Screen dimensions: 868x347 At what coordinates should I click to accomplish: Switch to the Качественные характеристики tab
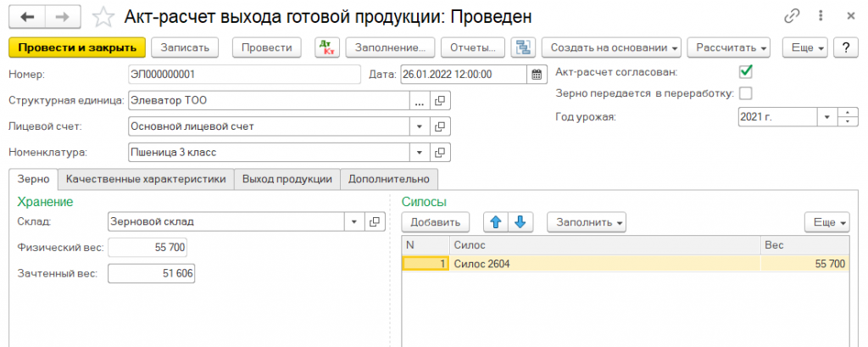click(146, 179)
